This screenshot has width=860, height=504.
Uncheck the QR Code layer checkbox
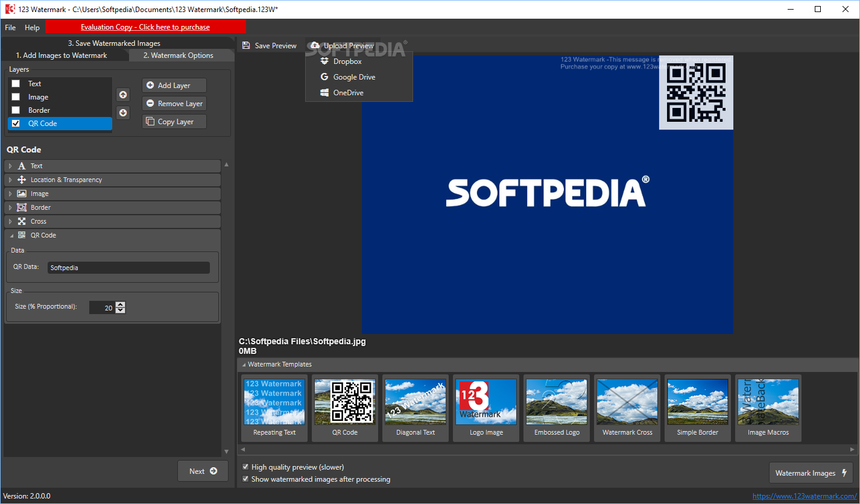point(16,124)
